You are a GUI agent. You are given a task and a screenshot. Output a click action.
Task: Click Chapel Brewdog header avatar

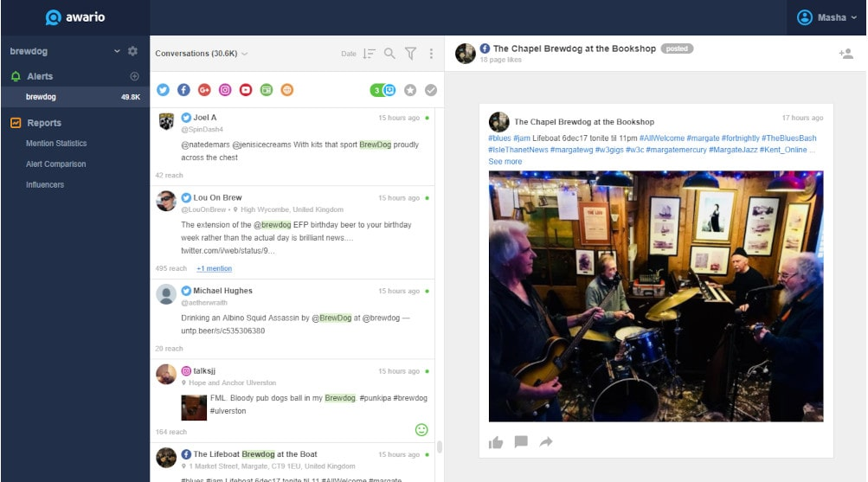(x=466, y=54)
